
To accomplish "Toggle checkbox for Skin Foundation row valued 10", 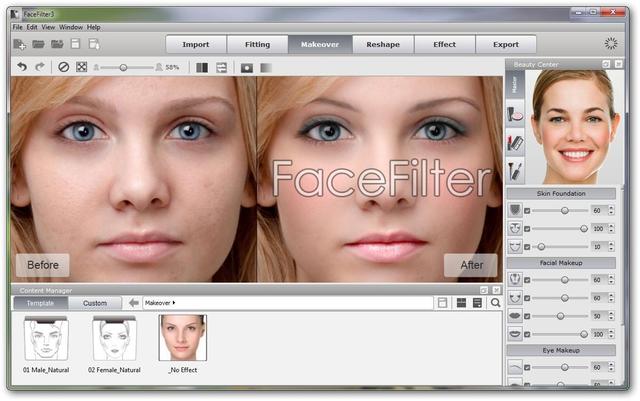I will point(527,247).
